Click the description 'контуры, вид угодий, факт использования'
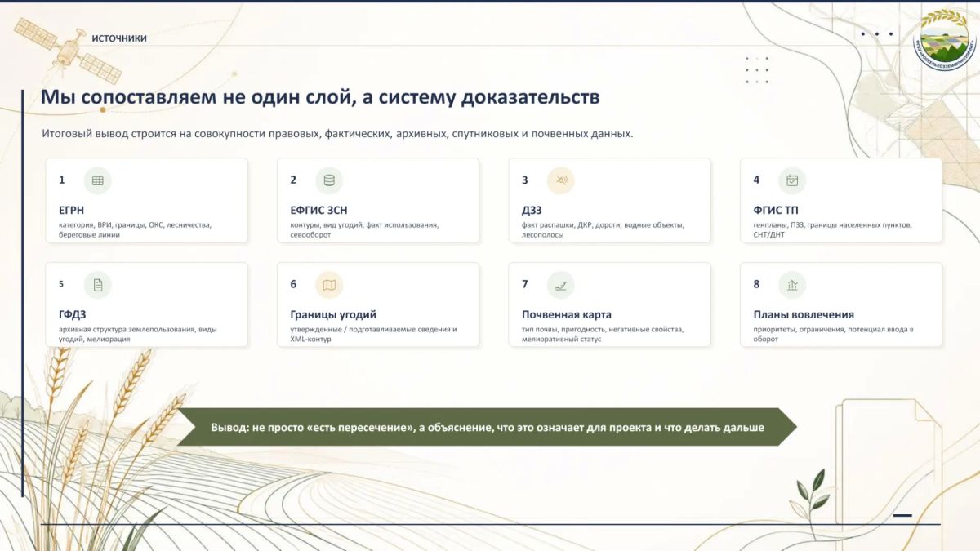This screenshot has height=551, width=980. tap(364, 229)
